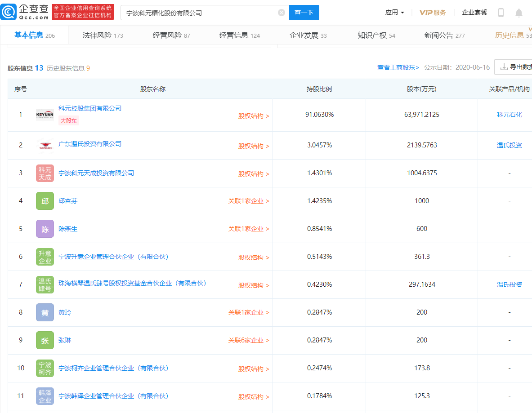Click the 广东温氏投资 company logo
The image size is (532, 413).
tap(45, 145)
